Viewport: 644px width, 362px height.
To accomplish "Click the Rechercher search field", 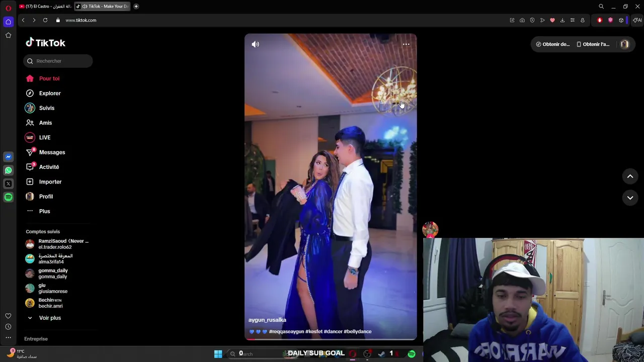I will 58,61.
